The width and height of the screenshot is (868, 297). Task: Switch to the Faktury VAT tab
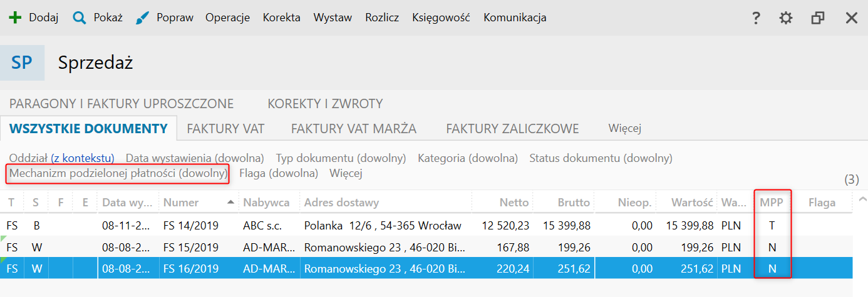(225, 129)
